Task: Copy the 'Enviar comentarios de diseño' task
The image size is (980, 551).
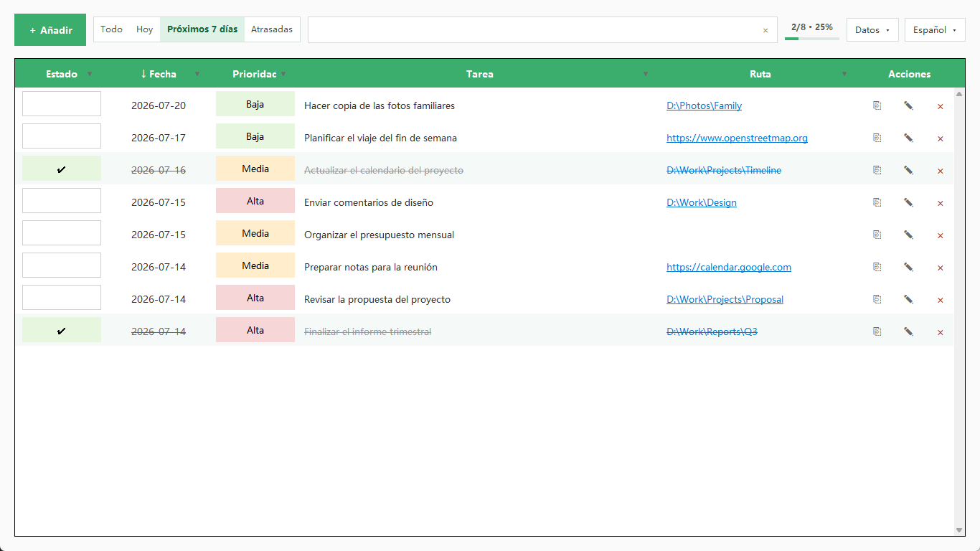Action: [877, 202]
